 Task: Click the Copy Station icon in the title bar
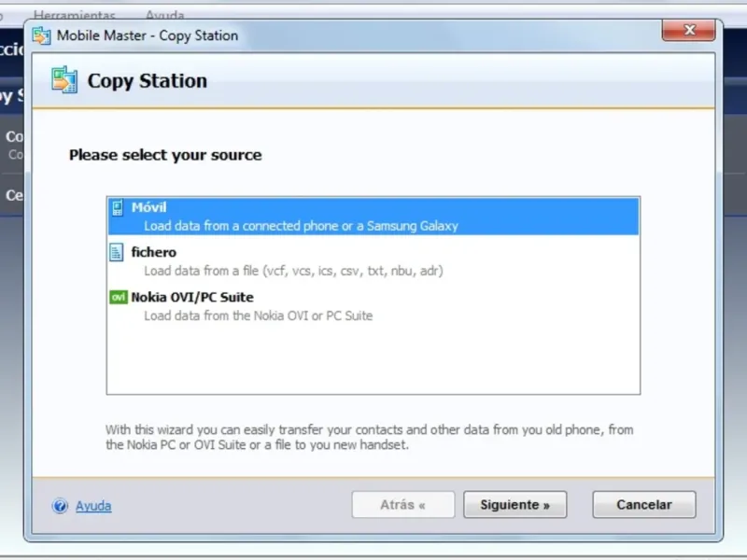tap(41, 35)
